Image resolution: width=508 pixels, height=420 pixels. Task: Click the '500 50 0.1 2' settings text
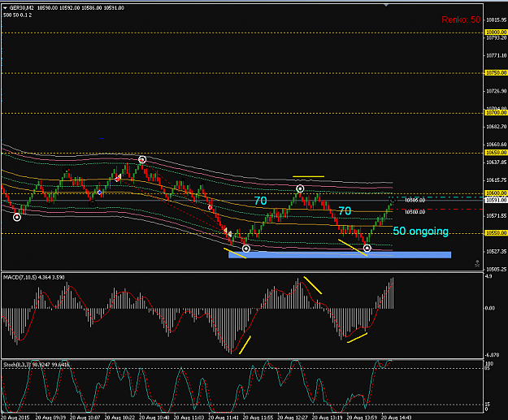18,15
